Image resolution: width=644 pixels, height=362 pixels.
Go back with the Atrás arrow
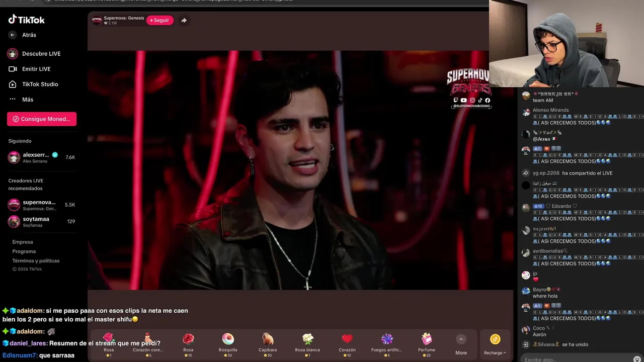click(x=13, y=35)
